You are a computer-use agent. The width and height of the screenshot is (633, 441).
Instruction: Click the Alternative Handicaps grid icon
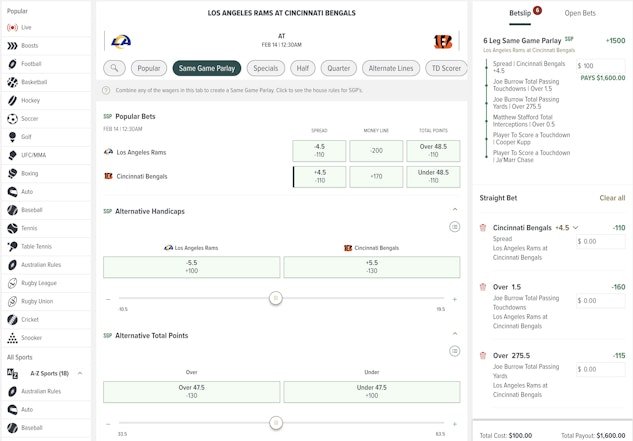pyautogui.click(x=454, y=227)
